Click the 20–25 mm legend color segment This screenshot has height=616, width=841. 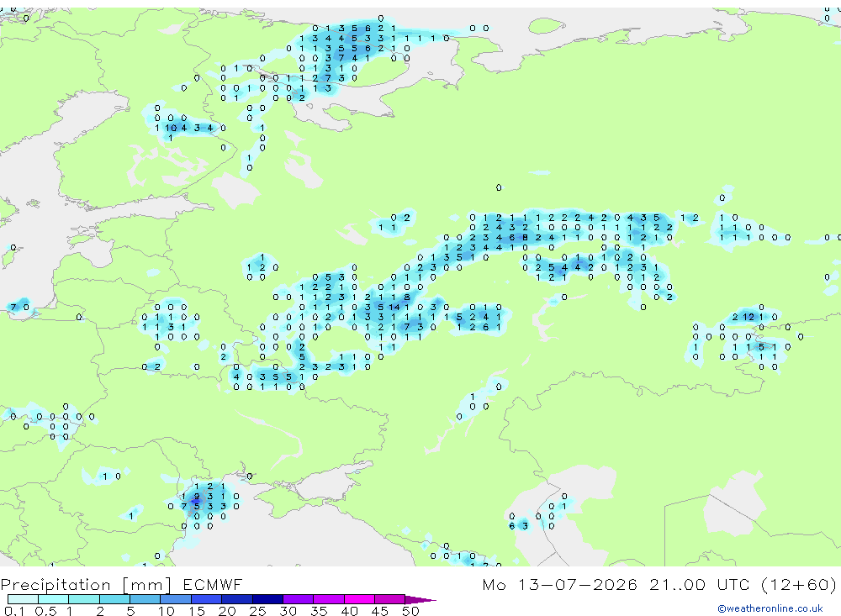[x=237, y=599]
